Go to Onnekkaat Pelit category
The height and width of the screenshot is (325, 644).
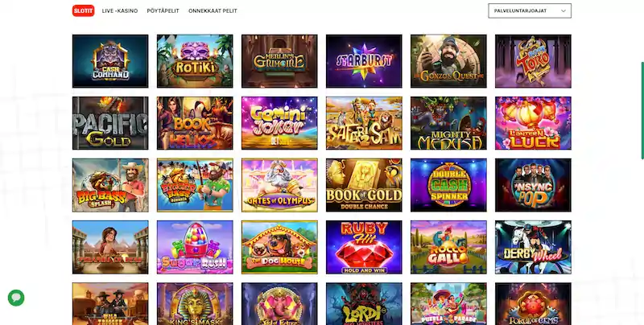[213, 10]
